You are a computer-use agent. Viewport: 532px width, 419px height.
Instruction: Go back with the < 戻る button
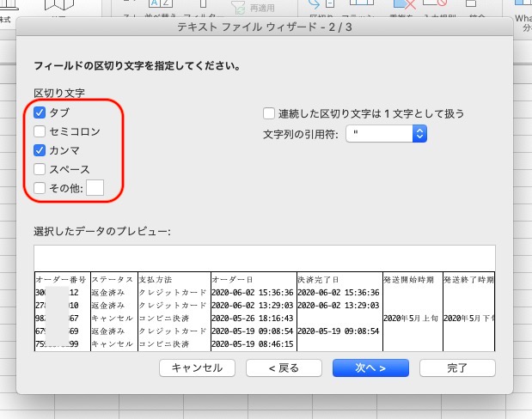pyautogui.click(x=284, y=367)
